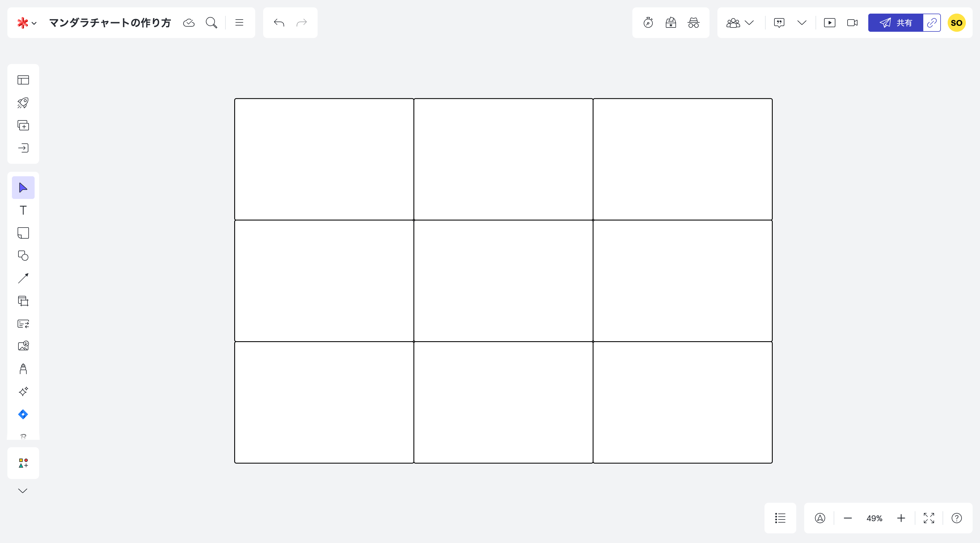
Task: Open the Jira diamond app icon
Action: click(23, 414)
